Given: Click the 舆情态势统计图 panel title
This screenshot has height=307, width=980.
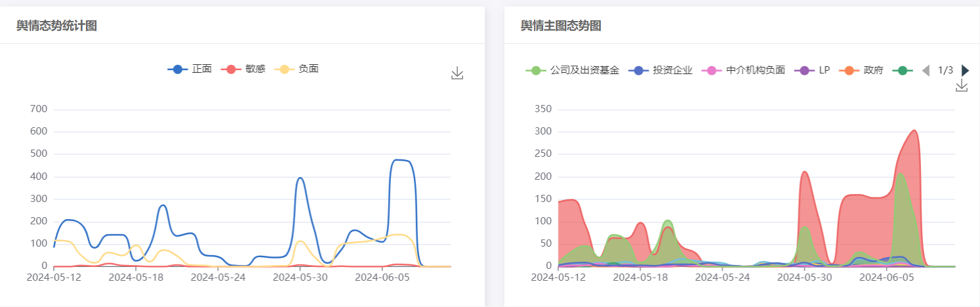Looking at the screenshot, I should (x=57, y=26).
